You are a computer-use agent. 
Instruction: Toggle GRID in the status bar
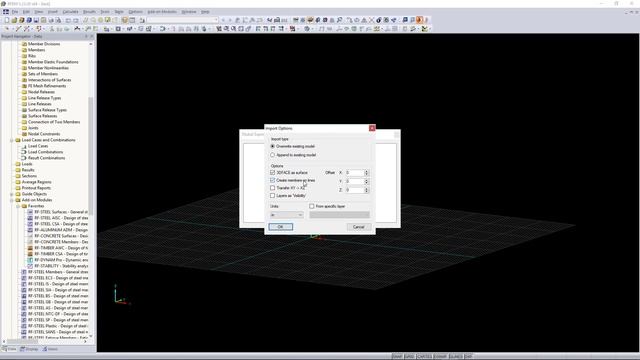(x=409, y=356)
